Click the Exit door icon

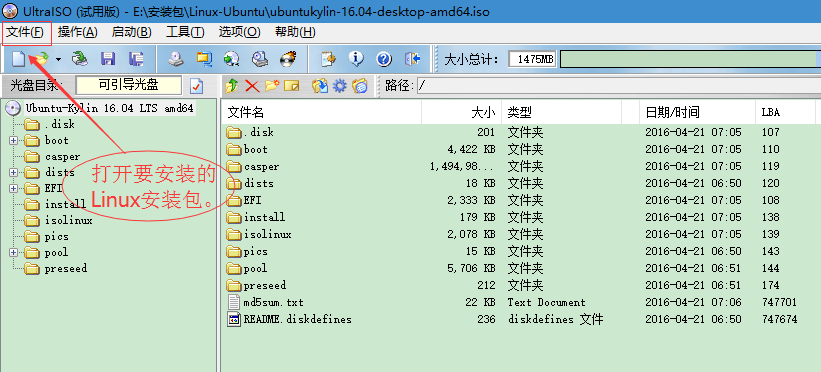point(413,59)
